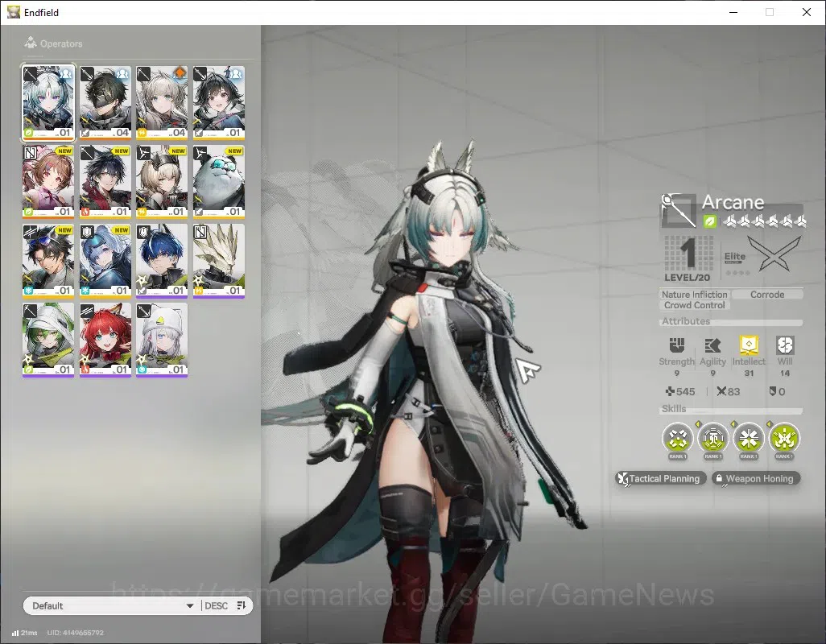Click the Corrode tag
Image resolution: width=826 pixels, height=644 pixels.
[x=767, y=295]
